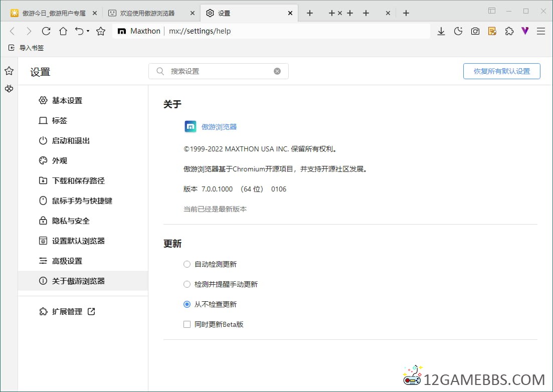Click the downloads arrow icon in toolbar
This screenshot has width=553, height=392.
441,31
